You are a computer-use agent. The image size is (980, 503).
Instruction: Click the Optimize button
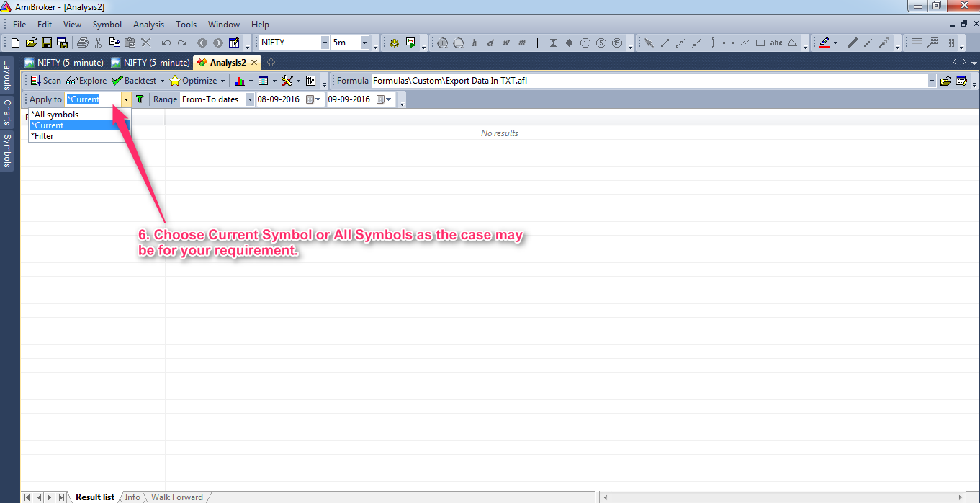point(193,81)
